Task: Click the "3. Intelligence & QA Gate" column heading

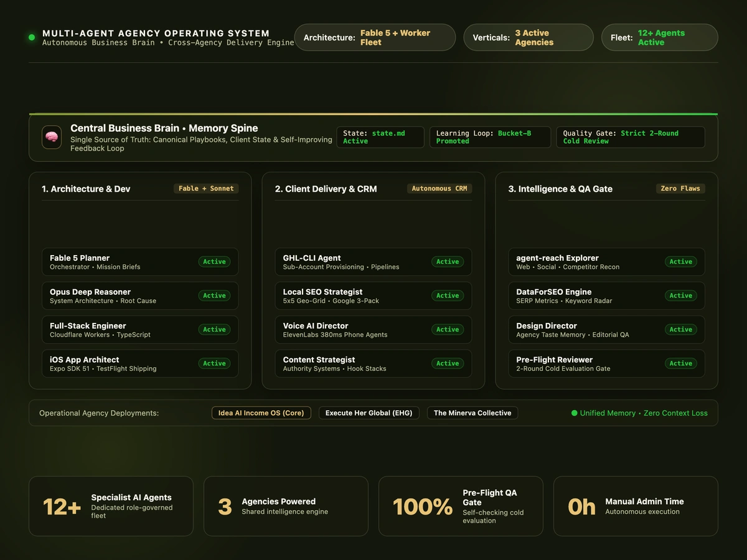Action: pyautogui.click(x=560, y=189)
